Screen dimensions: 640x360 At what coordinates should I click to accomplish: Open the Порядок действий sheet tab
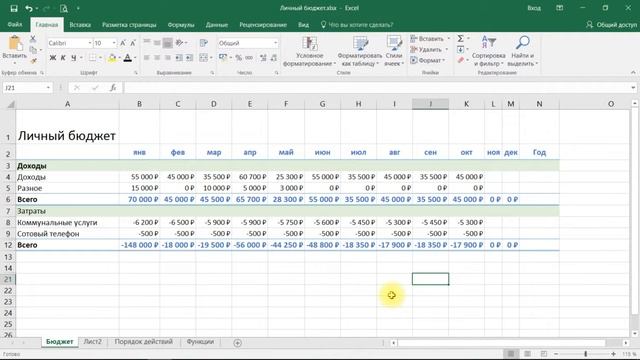pyautogui.click(x=144, y=342)
